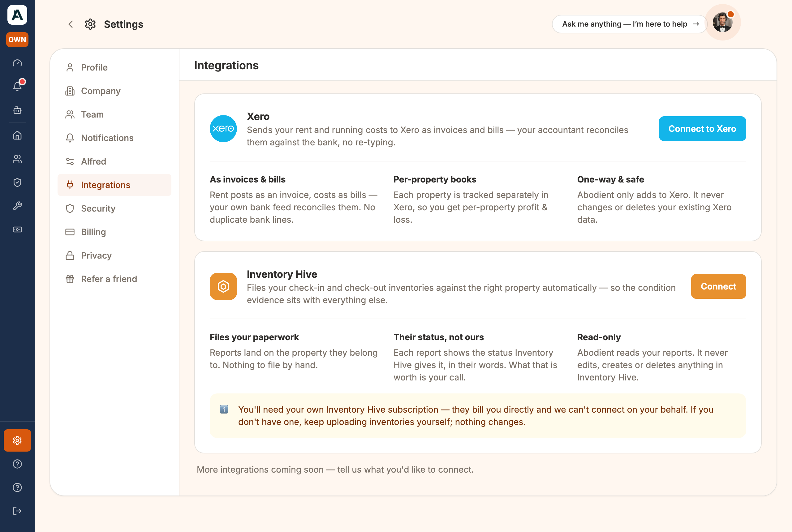The image size is (792, 532).
Task: Open the Refer a friend section
Action: pyautogui.click(x=114, y=279)
